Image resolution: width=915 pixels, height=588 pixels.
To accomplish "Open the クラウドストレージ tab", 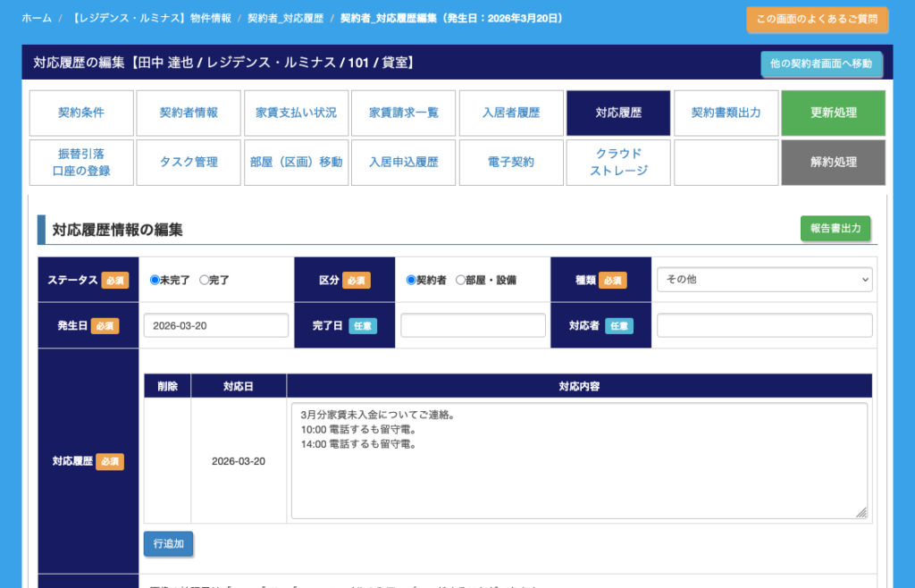I will click(618, 163).
